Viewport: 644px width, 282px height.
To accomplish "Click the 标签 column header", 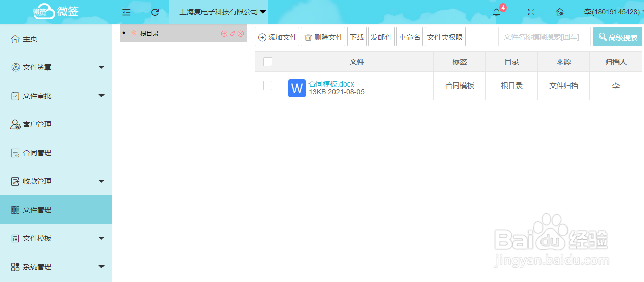I will tap(459, 62).
